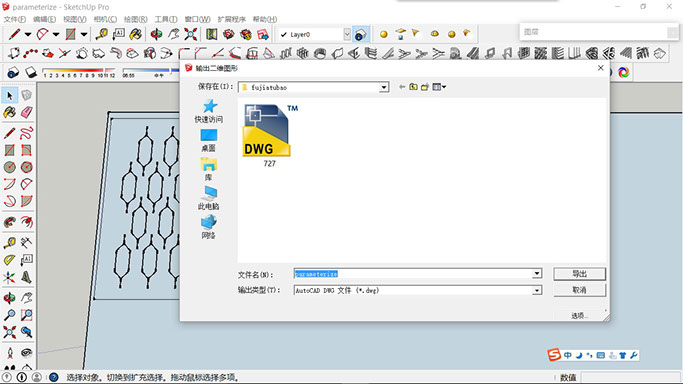
Task: Open the 输出类型 file type dropdown
Action: pyautogui.click(x=537, y=290)
